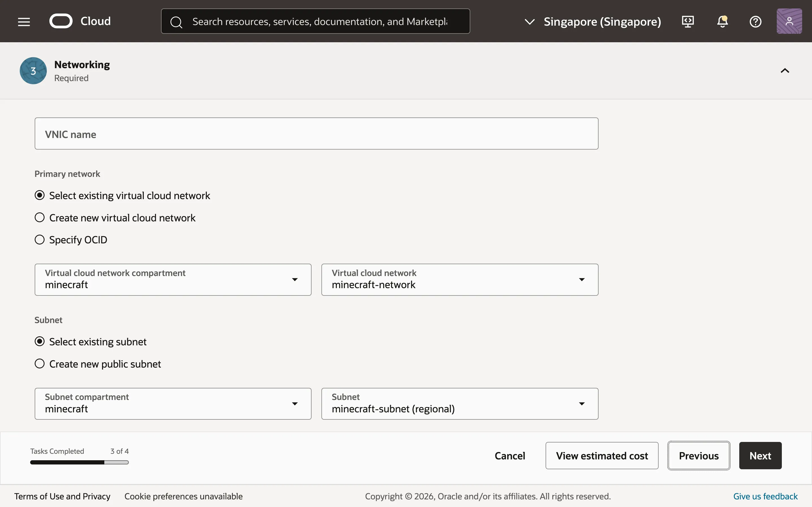
Task: Click View estimated cost
Action: pos(602,455)
